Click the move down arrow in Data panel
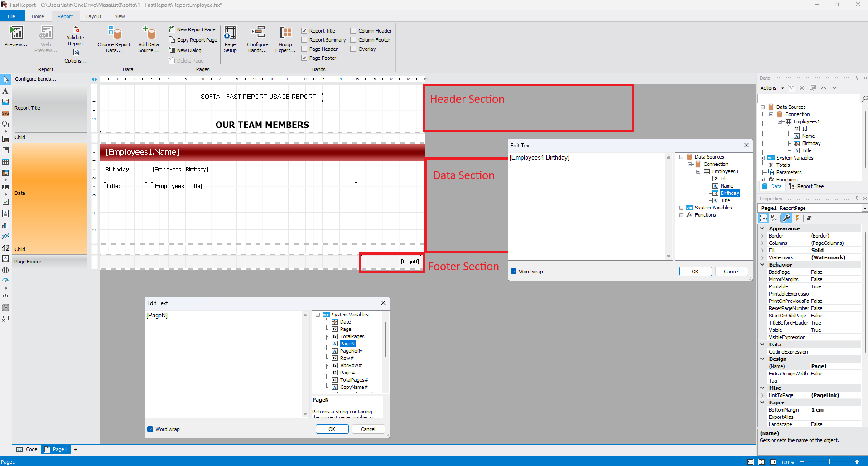868x466 pixels. [x=834, y=88]
